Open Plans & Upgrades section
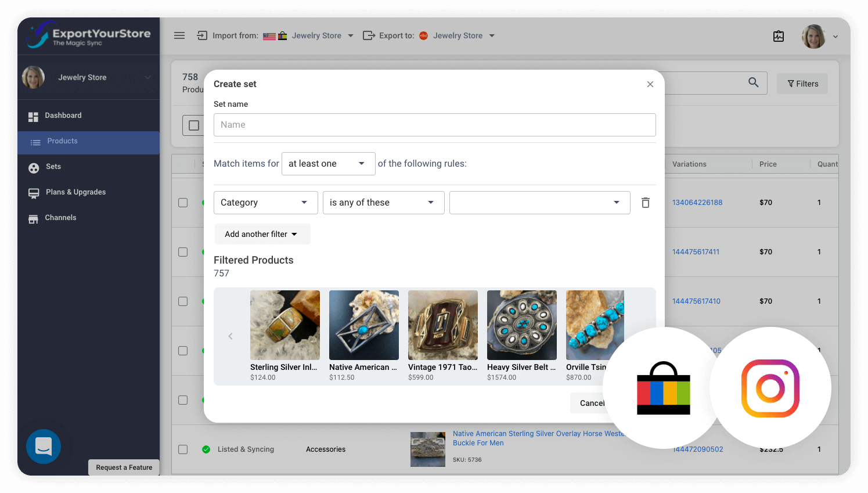 33,192
